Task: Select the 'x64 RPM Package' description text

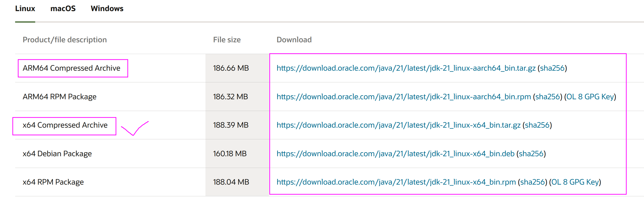Action: 53,182
